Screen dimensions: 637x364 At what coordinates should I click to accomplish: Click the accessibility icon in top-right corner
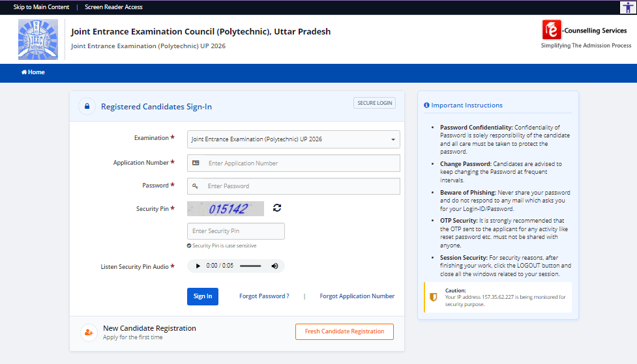(x=627, y=7)
